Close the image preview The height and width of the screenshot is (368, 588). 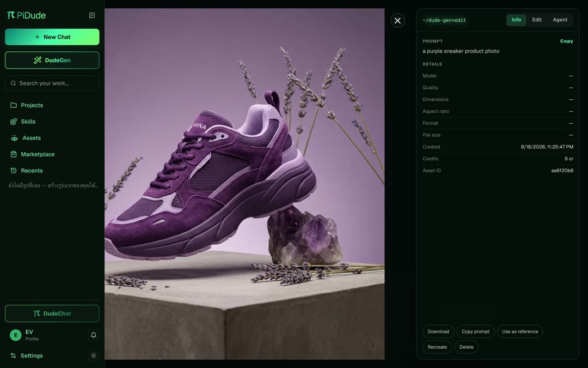pos(397,21)
